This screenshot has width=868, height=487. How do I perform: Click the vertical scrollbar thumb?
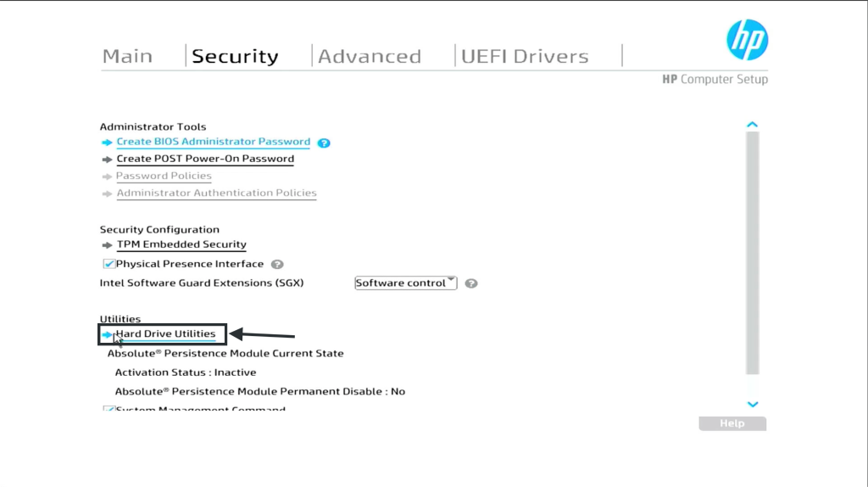[753, 253]
